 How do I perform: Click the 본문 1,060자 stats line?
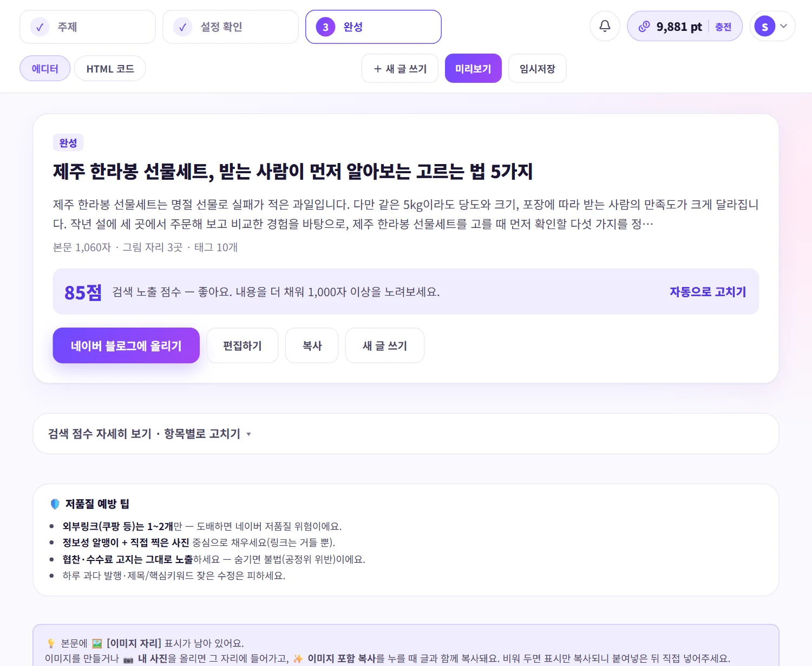coord(146,247)
